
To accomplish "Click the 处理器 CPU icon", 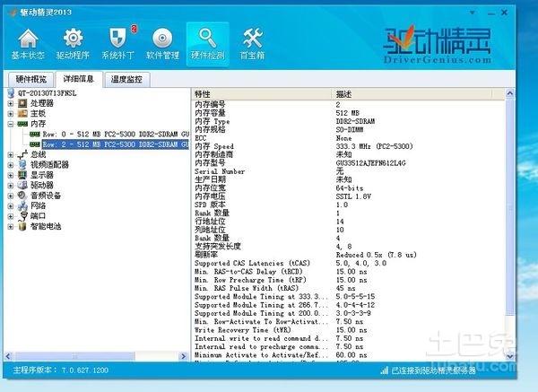I will (x=22, y=103).
